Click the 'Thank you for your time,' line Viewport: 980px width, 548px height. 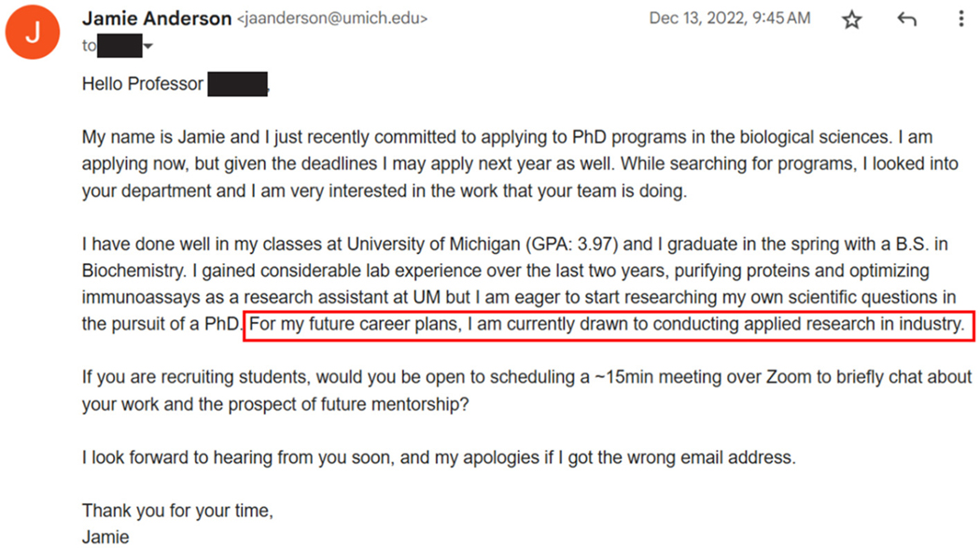pyautogui.click(x=177, y=511)
